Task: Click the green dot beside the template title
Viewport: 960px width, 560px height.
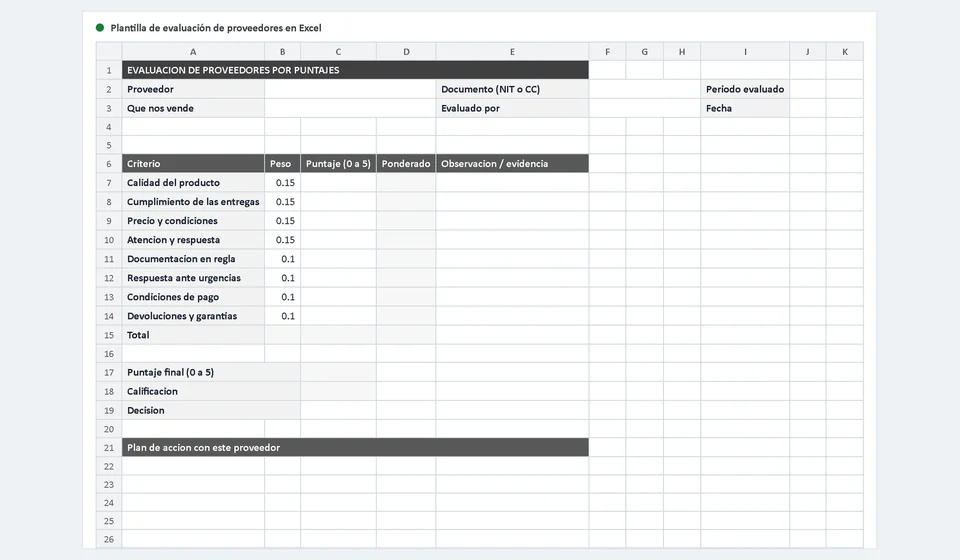Action: (x=100, y=28)
